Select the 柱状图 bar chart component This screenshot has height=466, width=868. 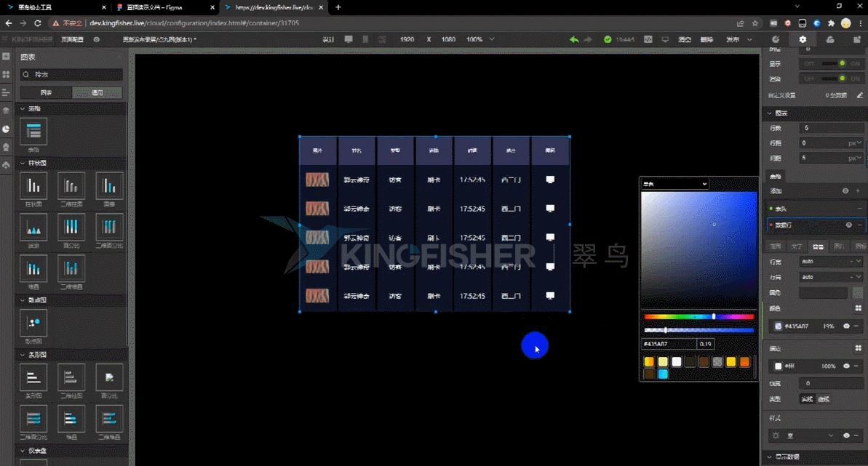[x=33, y=186]
